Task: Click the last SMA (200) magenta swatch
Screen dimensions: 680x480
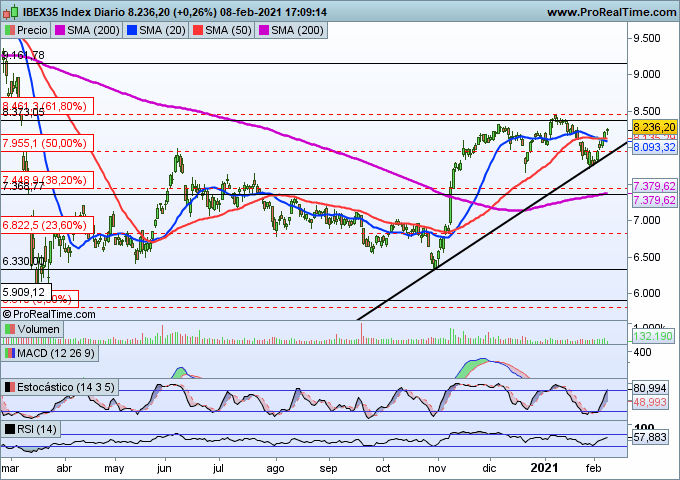Action: click(264, 30)
